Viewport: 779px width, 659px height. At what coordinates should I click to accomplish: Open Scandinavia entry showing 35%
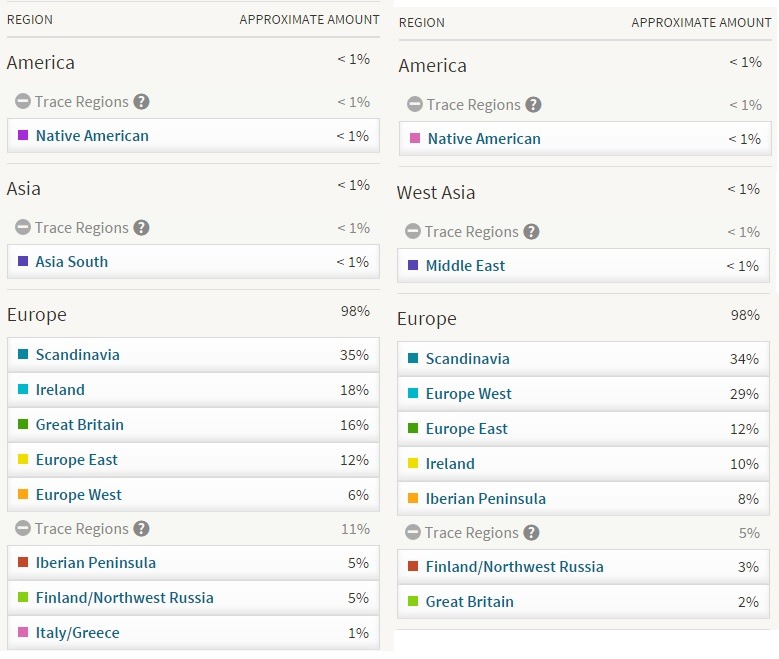coord(78,355)
